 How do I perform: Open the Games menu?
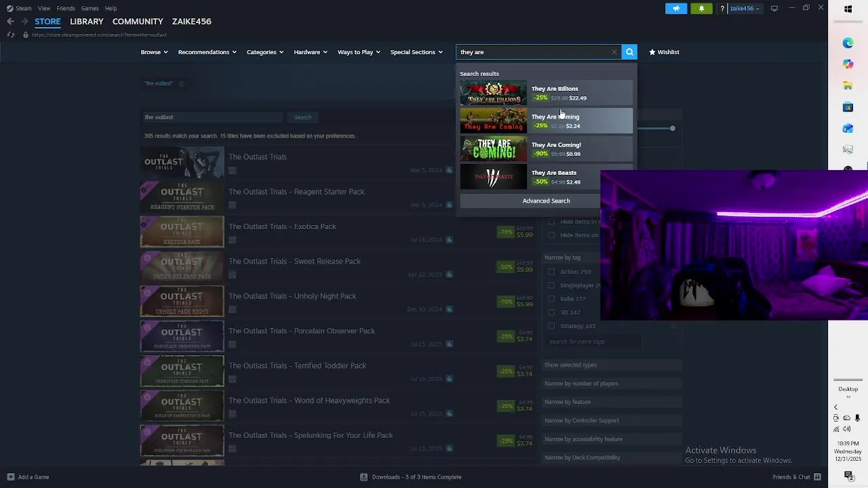pyautogui.click(x=90, y=8)
